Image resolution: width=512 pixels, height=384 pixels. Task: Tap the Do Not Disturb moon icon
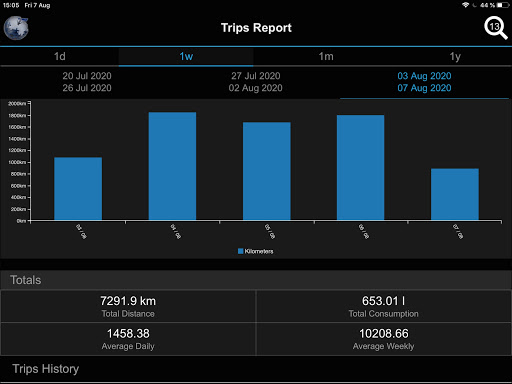coord(475,5)
